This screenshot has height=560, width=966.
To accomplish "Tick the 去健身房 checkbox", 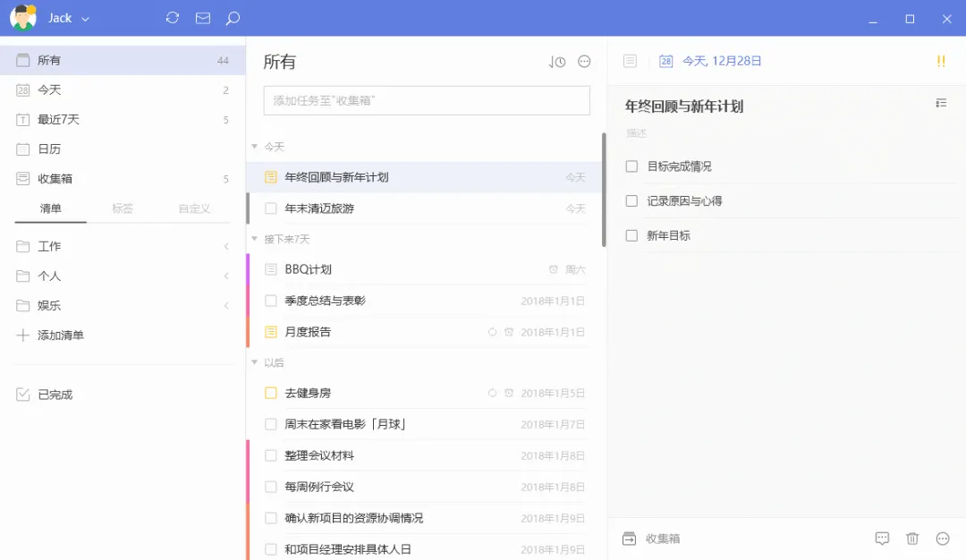I will pyautogui.click(x=270, y=393).
